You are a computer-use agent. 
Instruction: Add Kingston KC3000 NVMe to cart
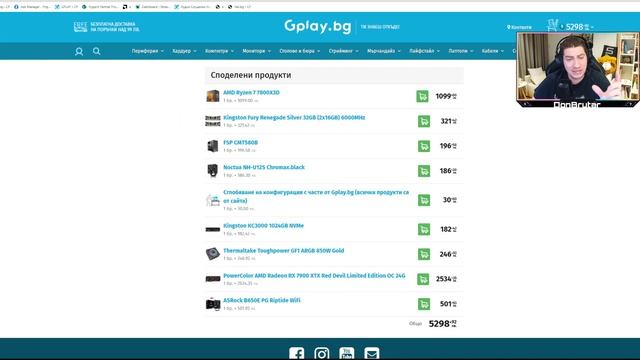click(x=424, y=229)
